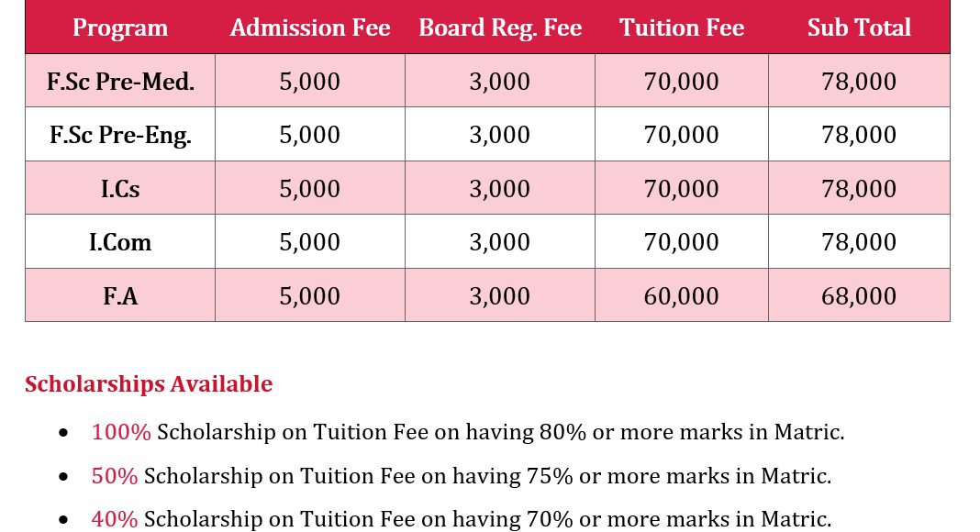Screen dimensions: 980x532
Task: Click the Admission Fee column header
Action: pos(310,28)
